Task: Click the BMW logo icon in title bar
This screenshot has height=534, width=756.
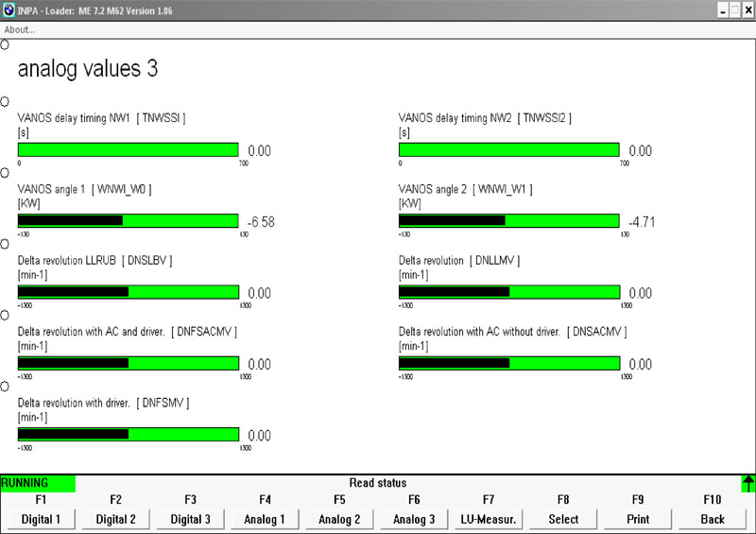Action: (9, 10)
